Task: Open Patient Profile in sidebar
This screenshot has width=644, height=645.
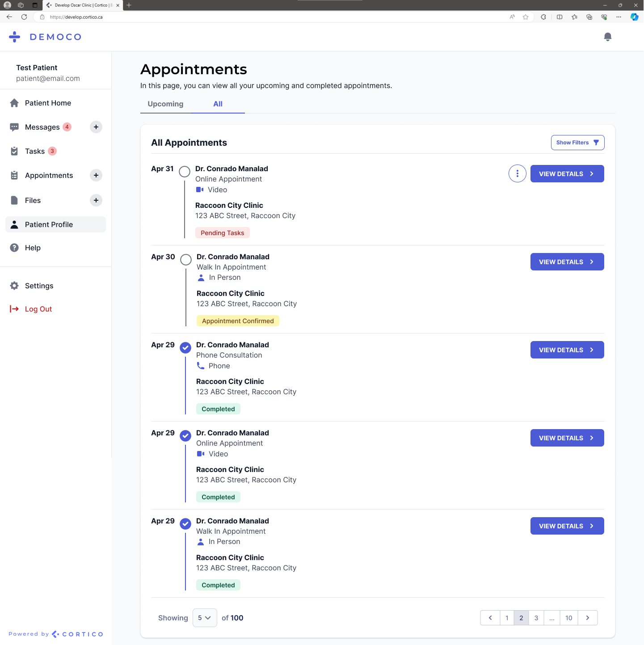Action: coord(55,224)
